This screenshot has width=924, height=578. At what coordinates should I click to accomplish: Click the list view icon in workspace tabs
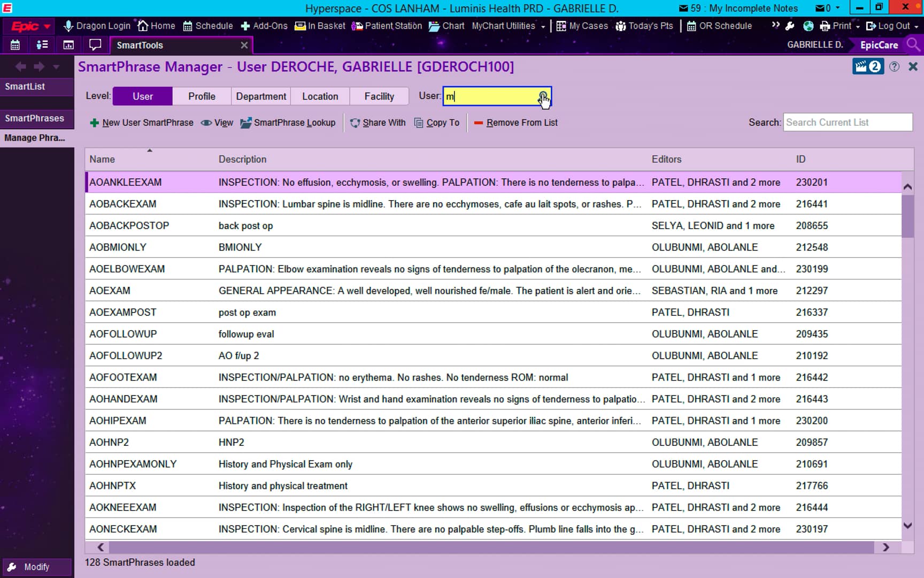42,45
